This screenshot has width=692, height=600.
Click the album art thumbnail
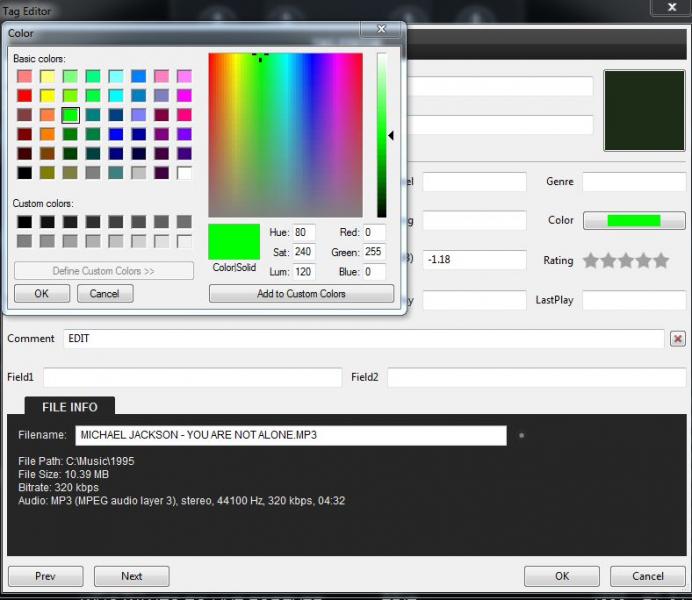pos(643,111)
